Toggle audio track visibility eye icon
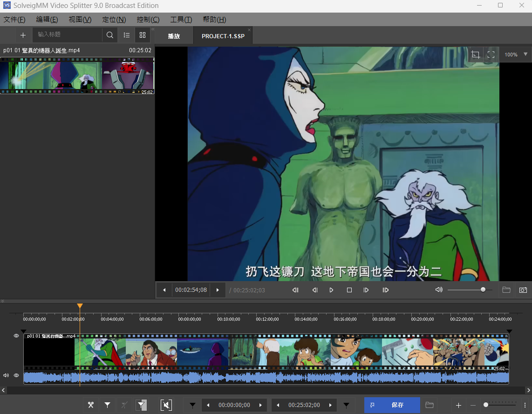 [16, 375]
